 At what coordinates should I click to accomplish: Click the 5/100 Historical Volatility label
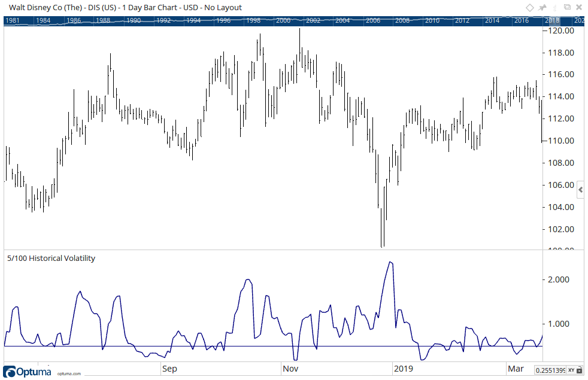click(x=51, y=258)
